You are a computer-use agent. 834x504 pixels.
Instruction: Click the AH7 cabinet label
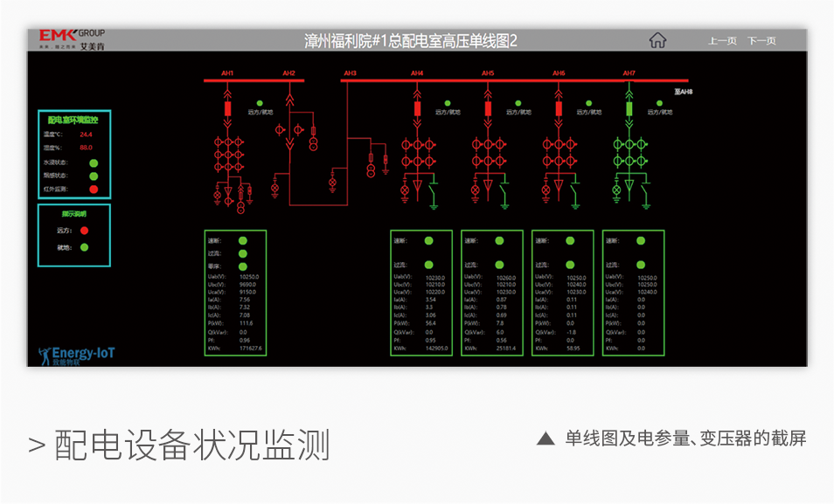coord(629,73)
